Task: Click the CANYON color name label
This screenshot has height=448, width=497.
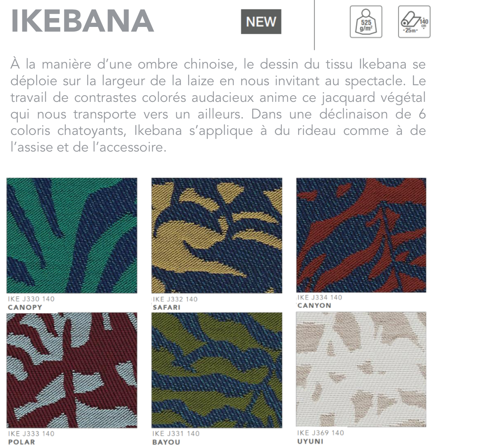Action: [314, 306]
